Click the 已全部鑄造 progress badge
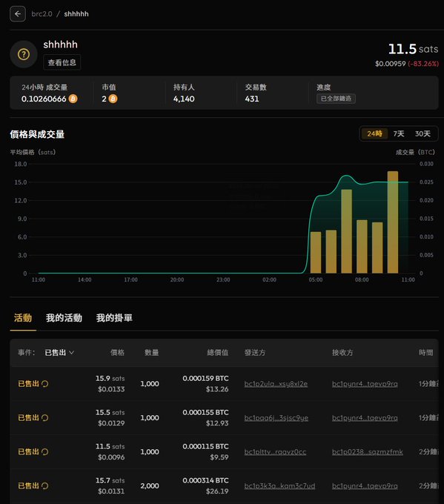The width and height of the screenshot is (444, 504). coord(336,99)
